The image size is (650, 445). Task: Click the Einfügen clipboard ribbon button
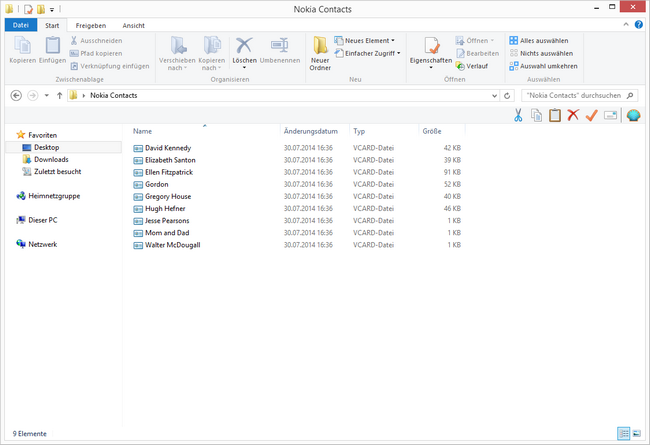click(x=52, y=50)
